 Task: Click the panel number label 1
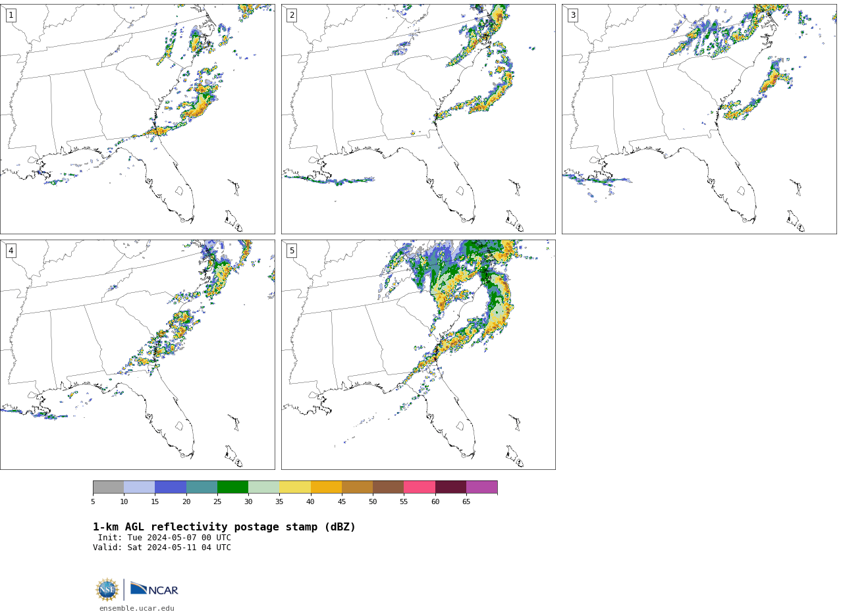[x=11, y=15]
